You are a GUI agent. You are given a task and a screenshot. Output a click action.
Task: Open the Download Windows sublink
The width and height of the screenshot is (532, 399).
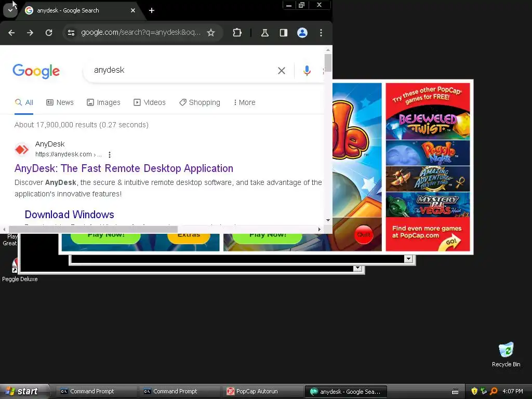tap(70, 215)
